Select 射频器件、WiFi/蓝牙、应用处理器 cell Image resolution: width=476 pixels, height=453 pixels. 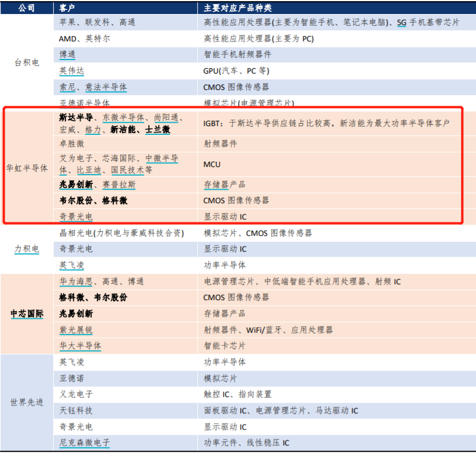[337, 330]
